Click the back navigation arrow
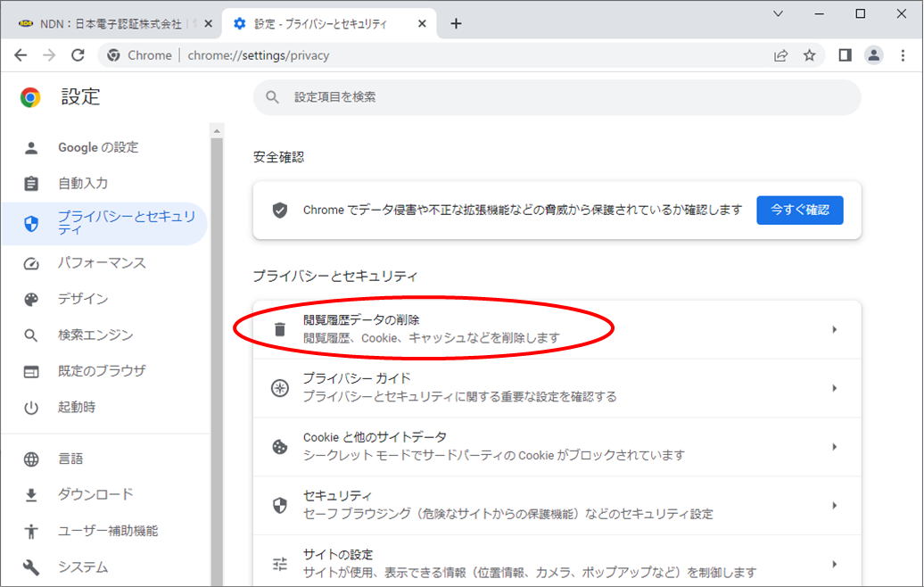 tap(21, 55)
